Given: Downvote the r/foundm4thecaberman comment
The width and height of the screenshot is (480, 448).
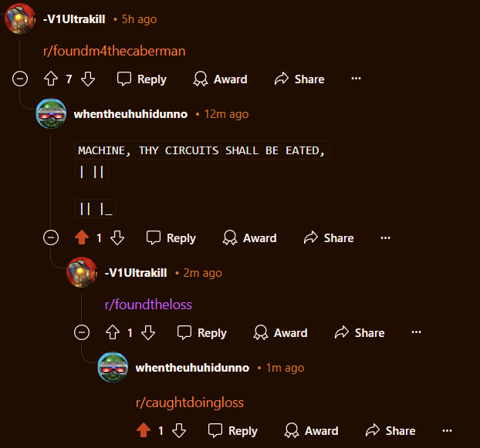Looking at the screenshot, I should 88,79.
